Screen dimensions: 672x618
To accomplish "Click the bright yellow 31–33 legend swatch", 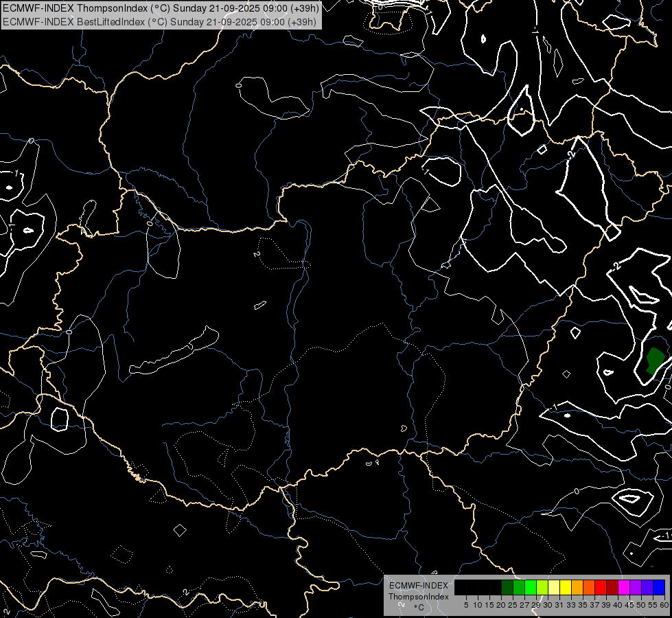I will point(566,587).
